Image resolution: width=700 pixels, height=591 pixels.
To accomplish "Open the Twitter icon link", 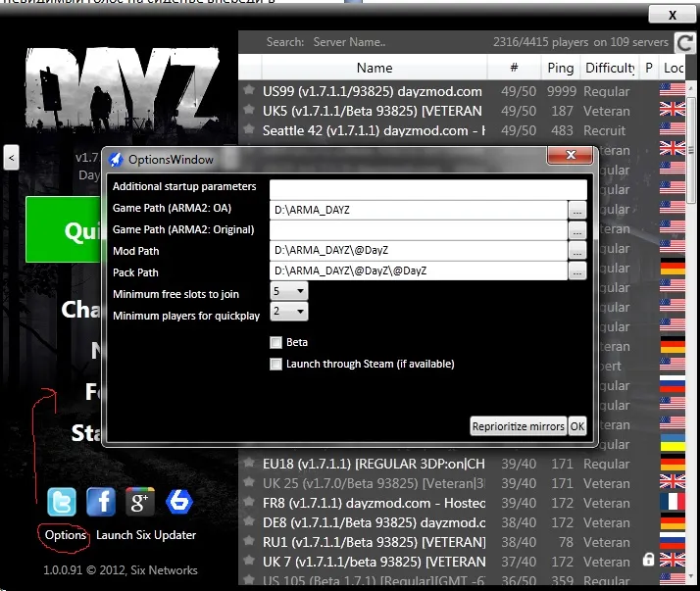I will click(x=62, y=502).
